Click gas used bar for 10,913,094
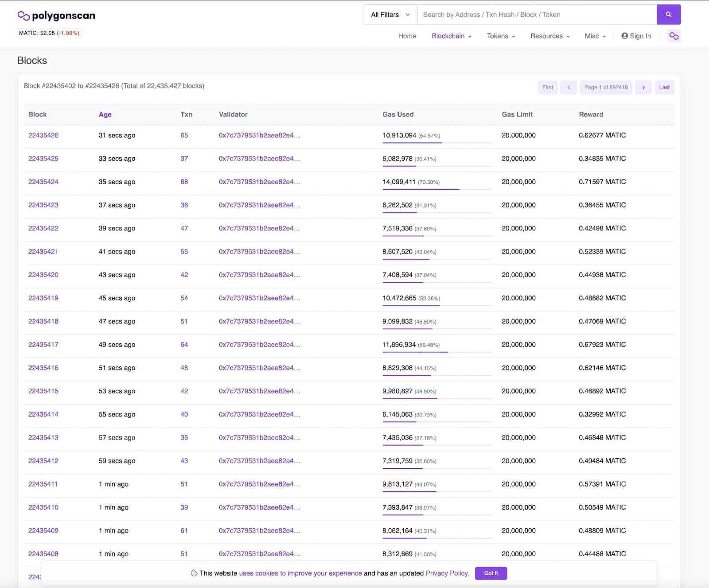 (437, 143)
